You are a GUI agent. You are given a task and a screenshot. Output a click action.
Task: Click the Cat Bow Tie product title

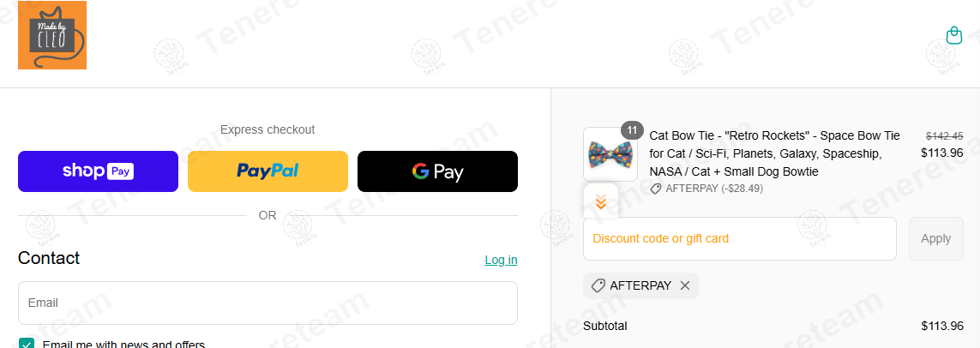tap(775, 153)
